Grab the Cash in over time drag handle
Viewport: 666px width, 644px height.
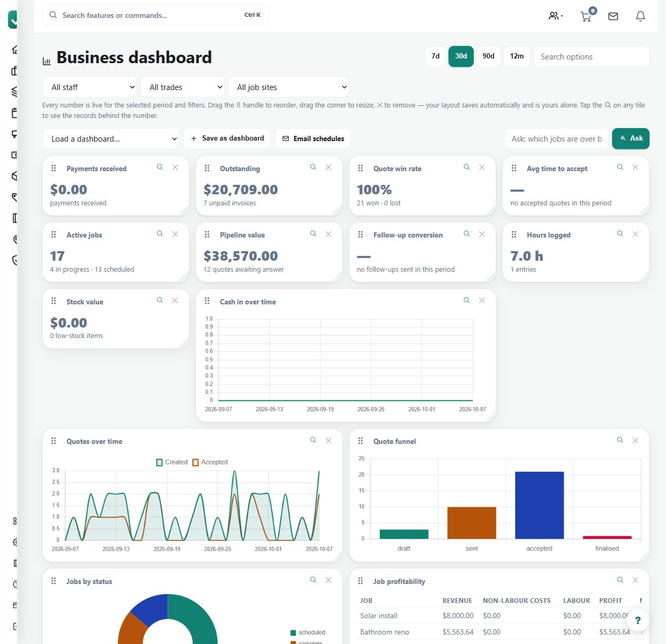point(207,301)
